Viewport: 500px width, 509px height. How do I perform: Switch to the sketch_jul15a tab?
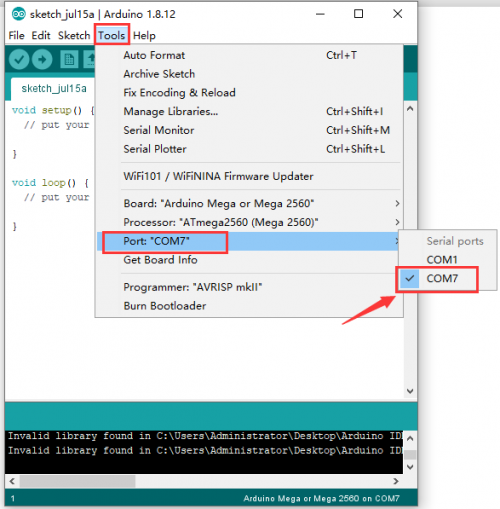[54, 89]
